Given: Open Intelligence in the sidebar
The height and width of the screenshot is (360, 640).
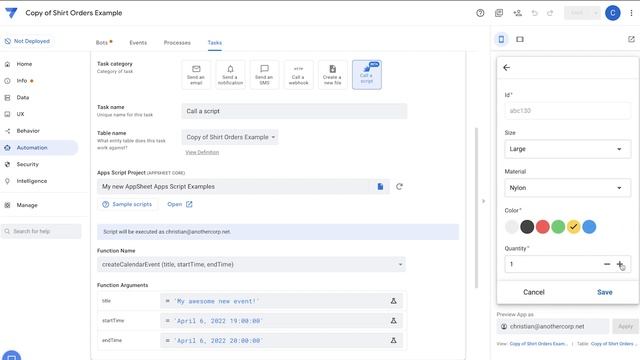Looking at the screenshot, I should (x=31, y=181).
